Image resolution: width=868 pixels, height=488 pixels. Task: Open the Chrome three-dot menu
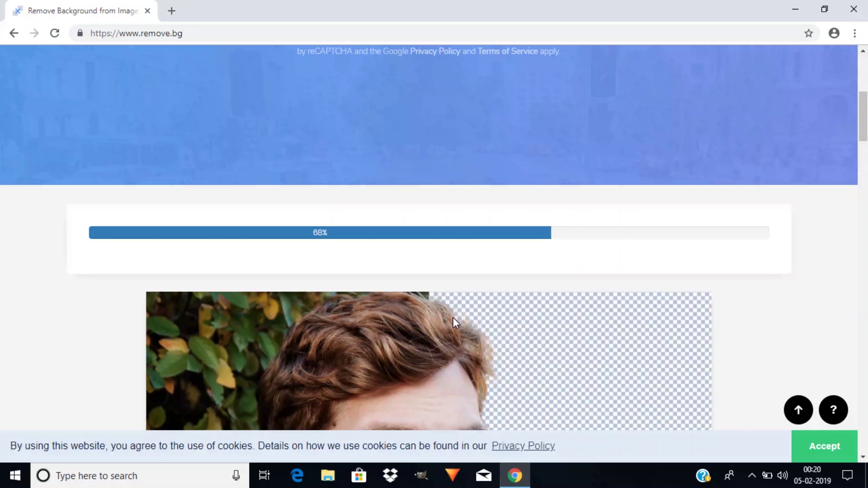click(x=854, y=33)
